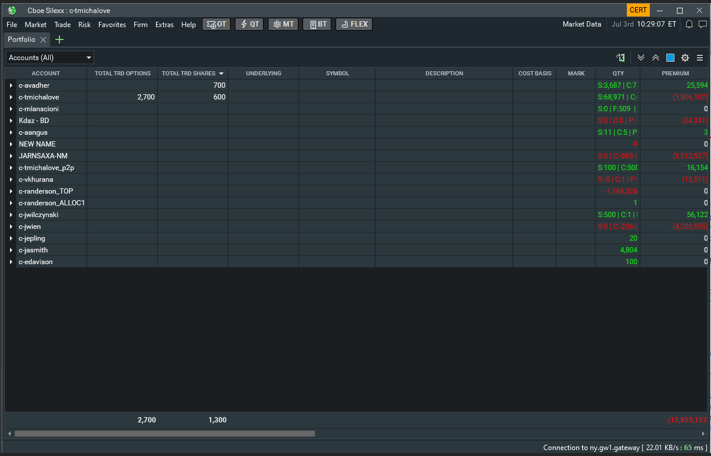This screenshot has width=711, height=456.
Task: Expand the c-tmichalove account row
Action: coord(11,97)
